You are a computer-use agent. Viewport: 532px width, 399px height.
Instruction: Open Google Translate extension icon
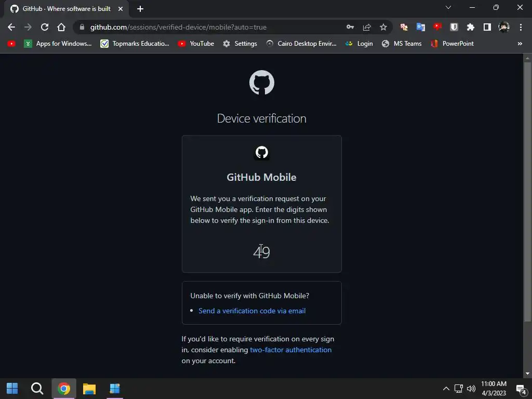pos(421,27)
